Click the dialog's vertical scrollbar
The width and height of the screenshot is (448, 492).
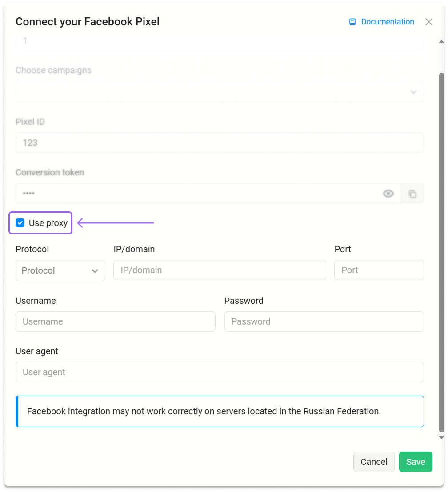pos(441,249)
